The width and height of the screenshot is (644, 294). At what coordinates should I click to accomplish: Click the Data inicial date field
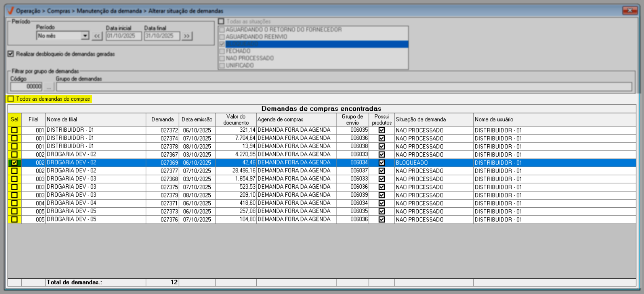click(x=124, y=36)
